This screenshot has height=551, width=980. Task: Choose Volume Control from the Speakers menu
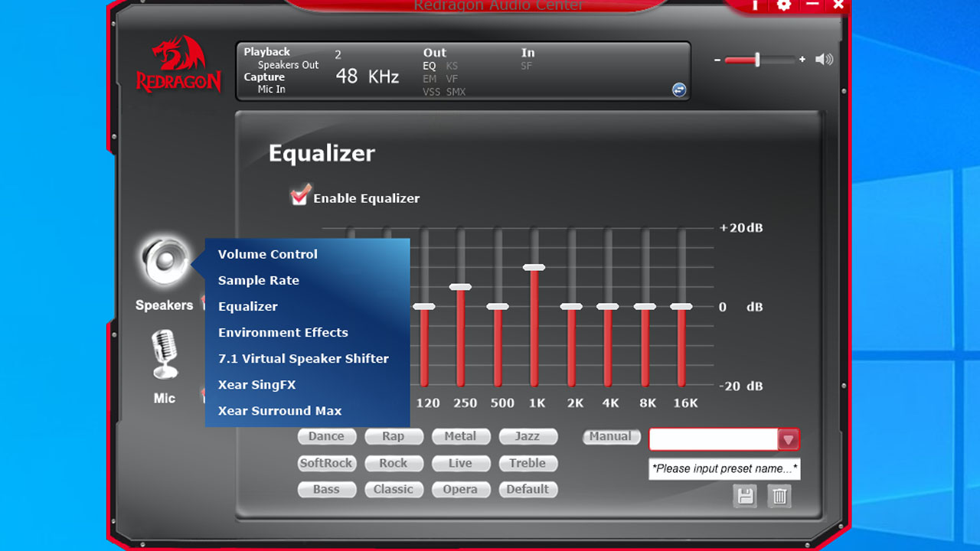click(x=268, y=254)
